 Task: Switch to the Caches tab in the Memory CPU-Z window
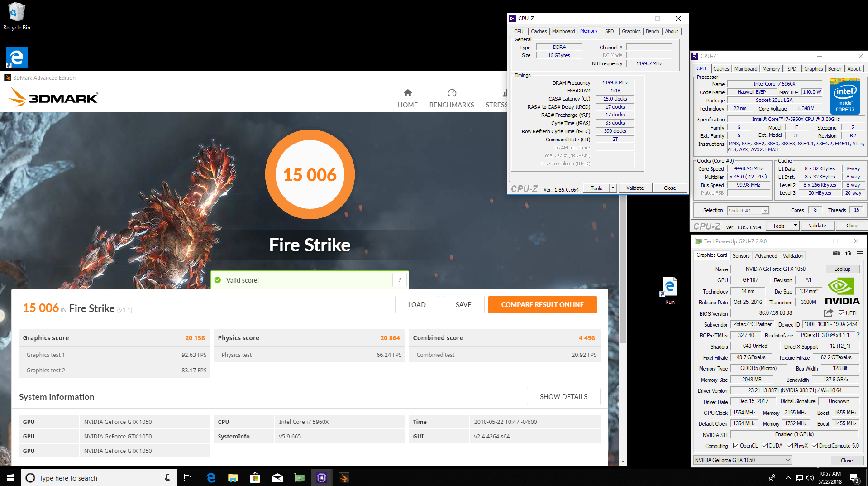539,31
